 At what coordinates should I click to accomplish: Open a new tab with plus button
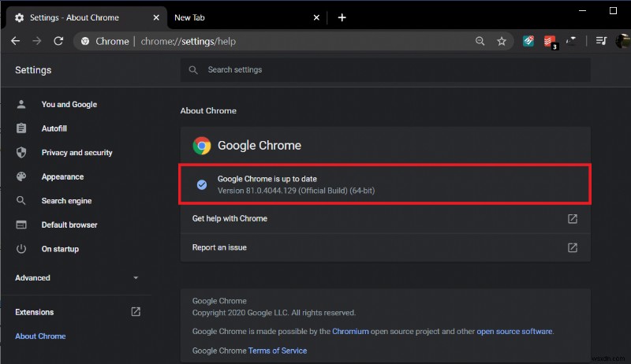[342, 17]
